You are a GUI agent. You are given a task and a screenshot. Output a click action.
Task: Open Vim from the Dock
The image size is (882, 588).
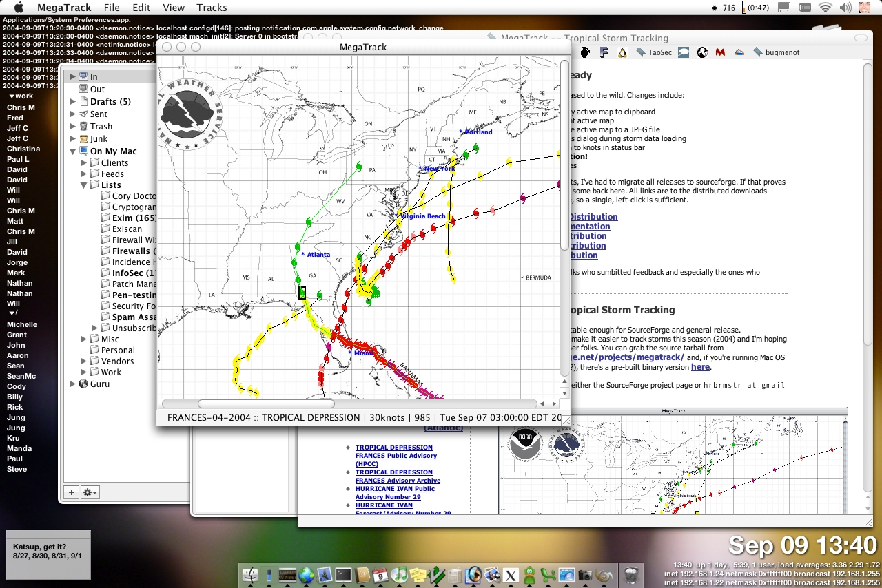[436, 575]
